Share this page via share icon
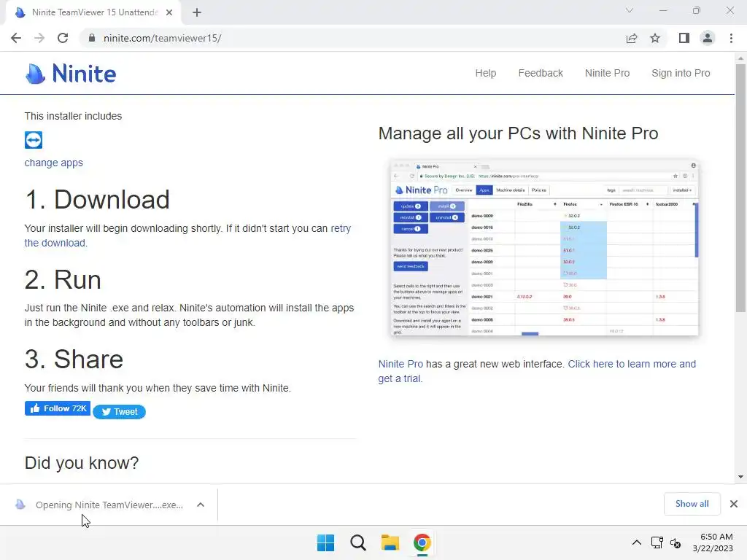747x560 pixels. pos(632,38)
